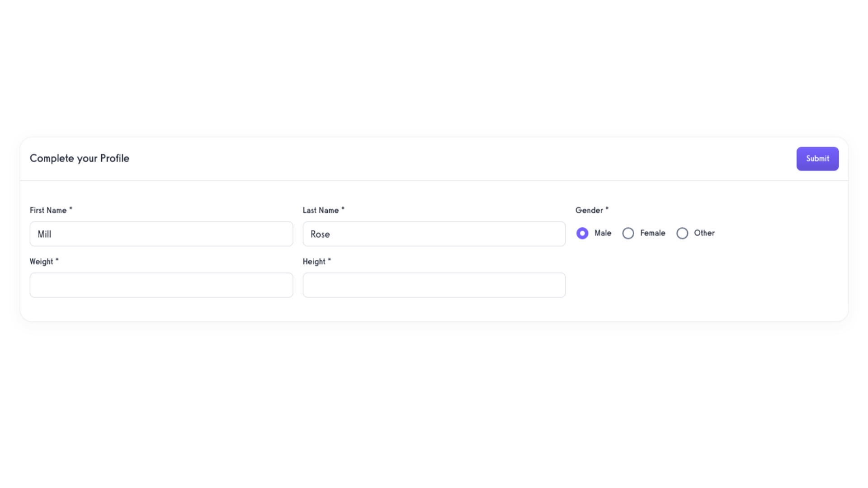Image resolution: width=868 pixels, height=488 pixels.
Task: Click the Submit button
Action: [x=817, y=159]
